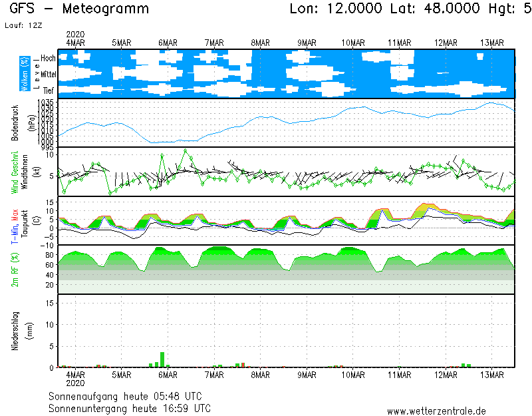The width and height of the screenshot is (532, 416).
Task: Click the 'Hoch' cloud level label
Action: coord(48,59)
